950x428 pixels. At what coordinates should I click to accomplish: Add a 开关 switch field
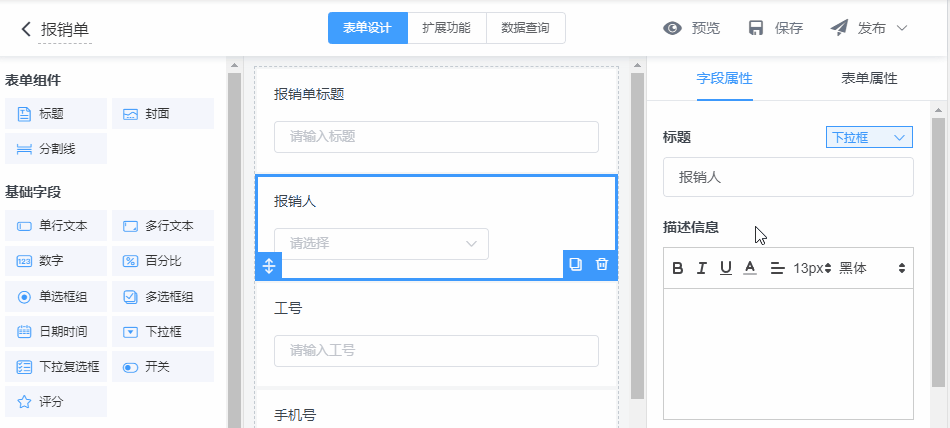pyautogui.click(x=163, y=367)
